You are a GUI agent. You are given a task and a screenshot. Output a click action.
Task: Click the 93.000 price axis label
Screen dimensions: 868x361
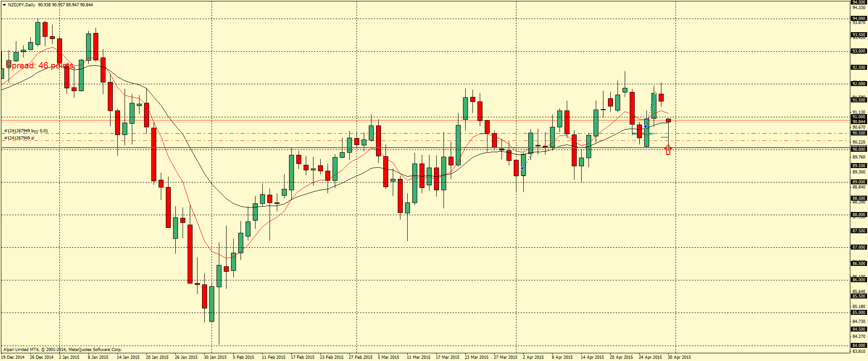(859, 51)
